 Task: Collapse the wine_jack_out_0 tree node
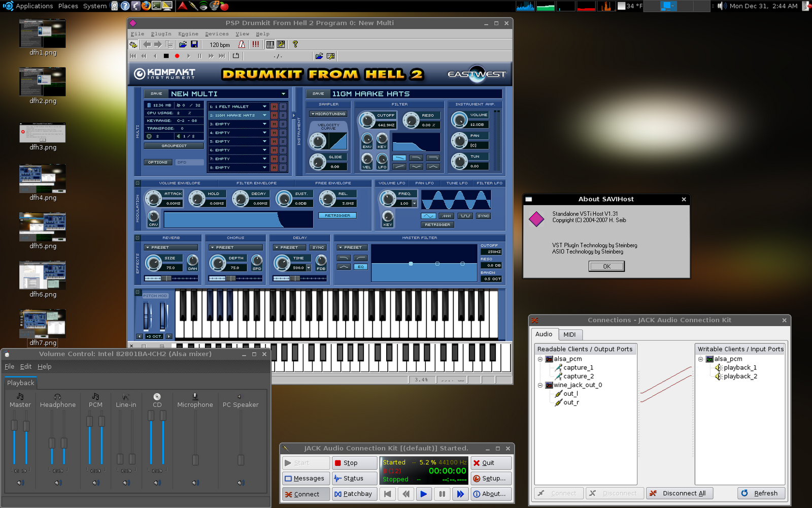(540, 385)
